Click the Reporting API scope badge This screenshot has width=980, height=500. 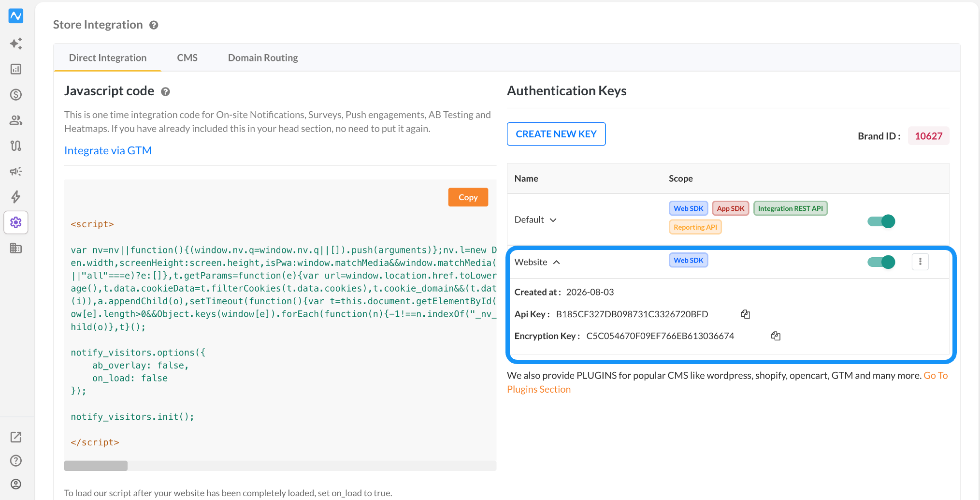pyautogui.click(x=695, y=227)
